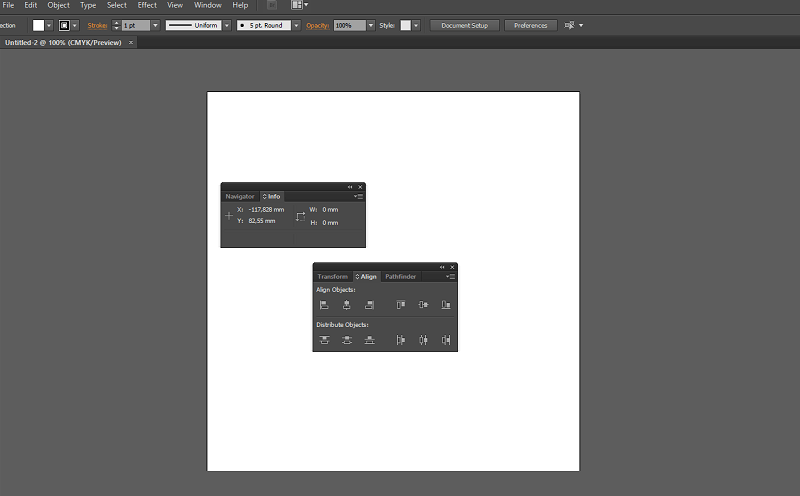Click the align-to selection icon in control bar
The image size is (800, 496).
569,26
